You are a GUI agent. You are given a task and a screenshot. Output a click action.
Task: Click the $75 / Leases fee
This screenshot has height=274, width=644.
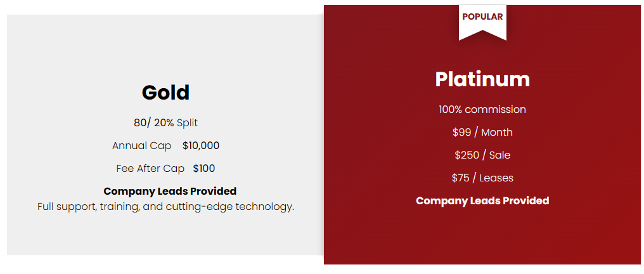coord(482,178)
